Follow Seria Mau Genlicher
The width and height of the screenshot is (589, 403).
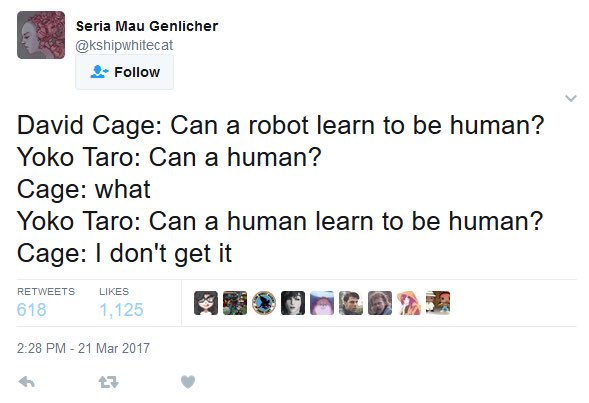point(124,72)
